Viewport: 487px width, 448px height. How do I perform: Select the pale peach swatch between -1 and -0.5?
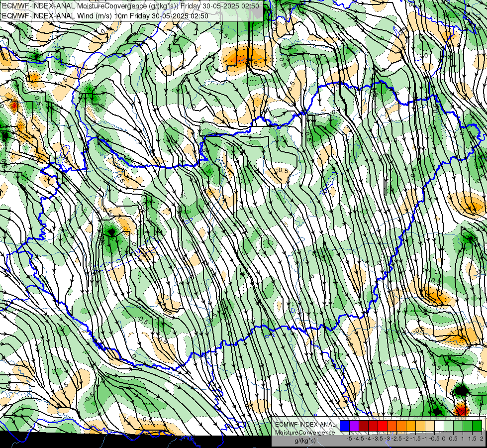point(430,426)
